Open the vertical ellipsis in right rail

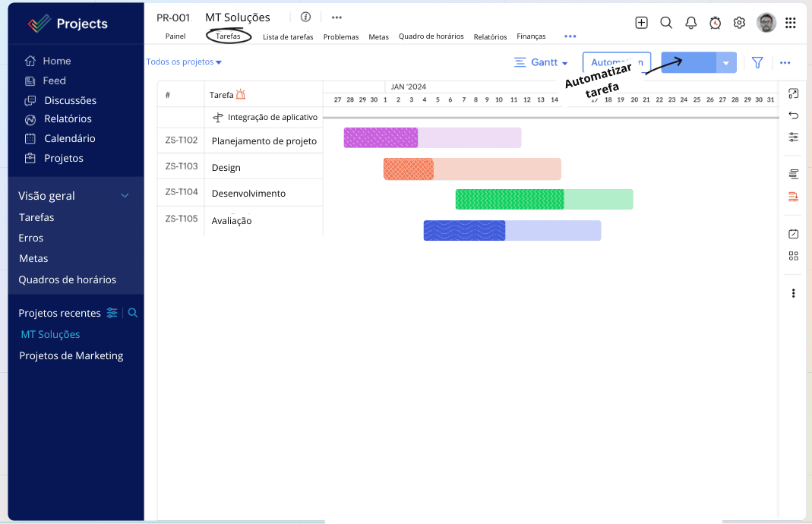click(793, 294)
